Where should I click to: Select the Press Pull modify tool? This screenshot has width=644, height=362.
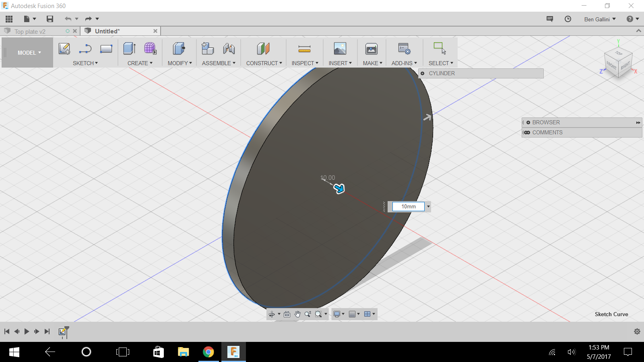tap(179, 49)
